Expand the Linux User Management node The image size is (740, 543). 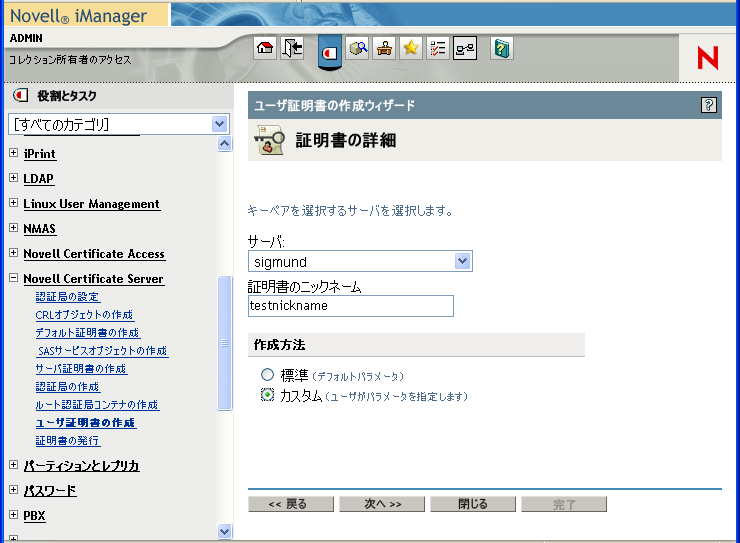14,203
